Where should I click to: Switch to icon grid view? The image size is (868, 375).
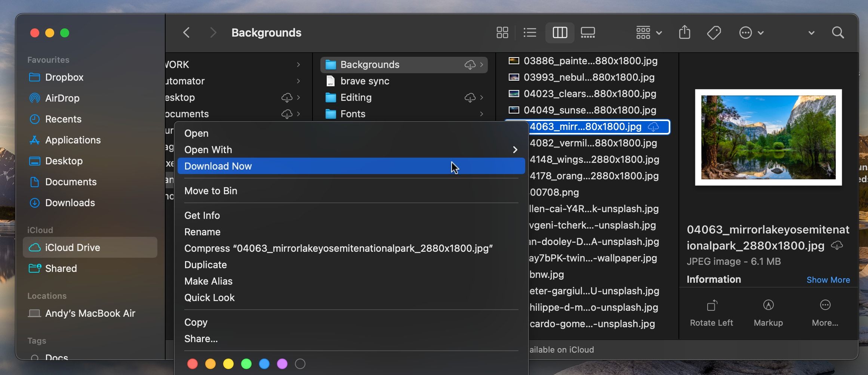tap(502, 32)
